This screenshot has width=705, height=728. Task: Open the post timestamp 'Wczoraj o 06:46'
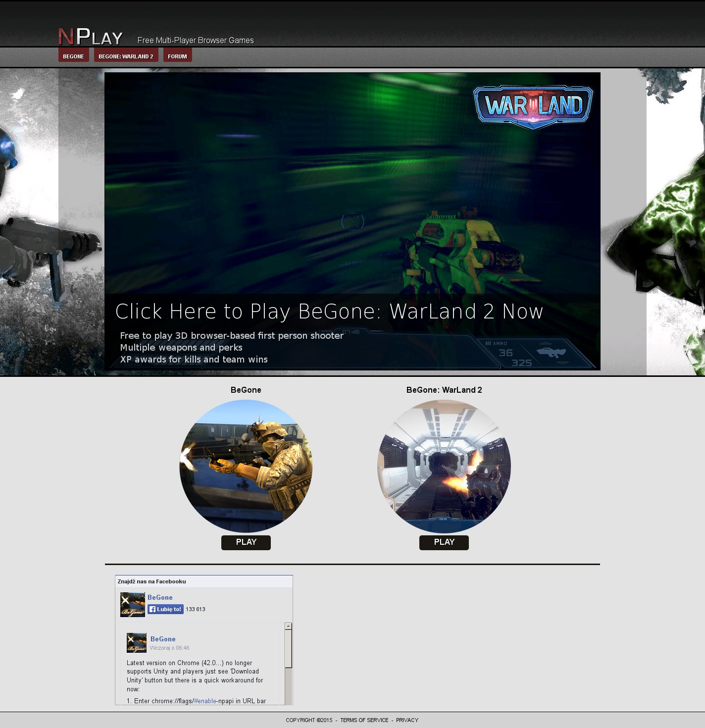point(170,648)
